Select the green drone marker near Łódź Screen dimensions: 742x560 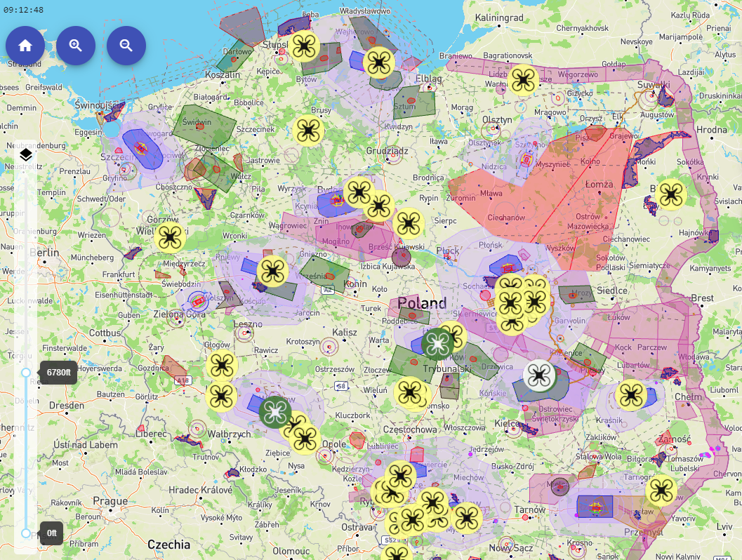pyautogui.click(x=437, y=344)
